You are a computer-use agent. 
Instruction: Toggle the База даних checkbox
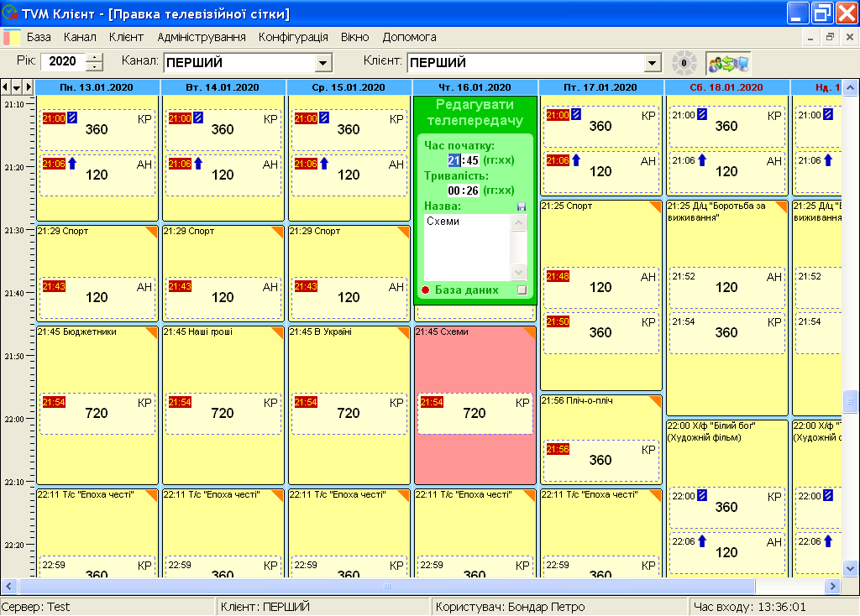[522, 290]
